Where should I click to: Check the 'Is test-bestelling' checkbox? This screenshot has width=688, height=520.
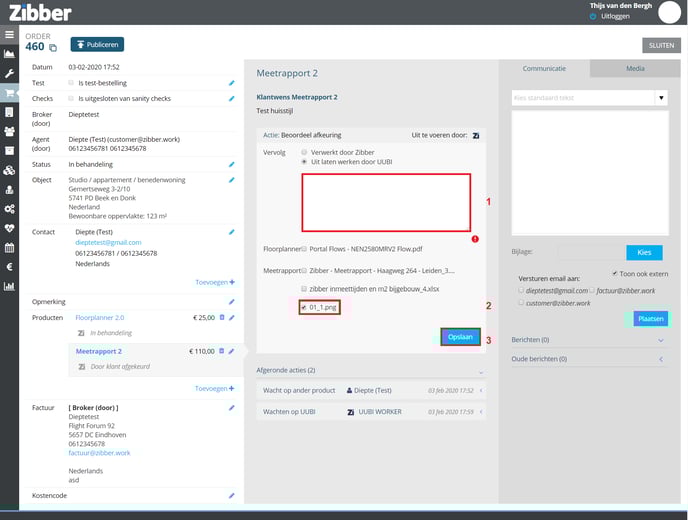(x=70, y=83)
